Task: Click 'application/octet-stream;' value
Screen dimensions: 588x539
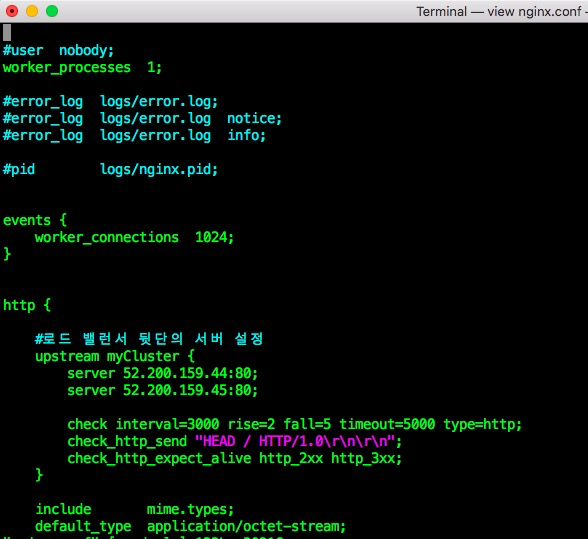Action: pos(246,526)
